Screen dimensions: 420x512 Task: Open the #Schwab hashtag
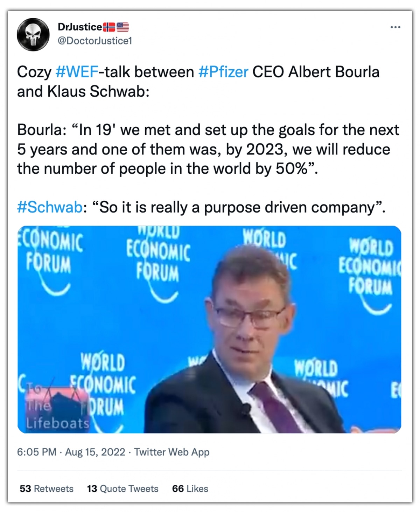[49, 207]
